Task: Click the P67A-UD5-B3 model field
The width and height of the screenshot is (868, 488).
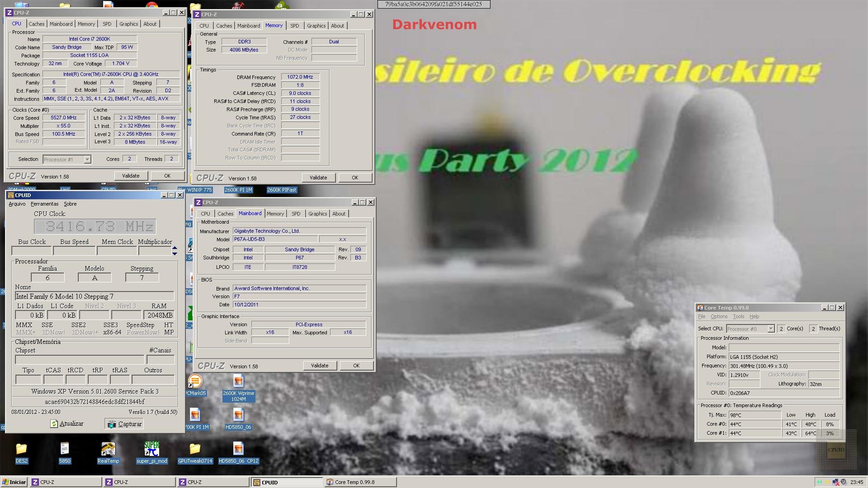Action: (275, 239)
